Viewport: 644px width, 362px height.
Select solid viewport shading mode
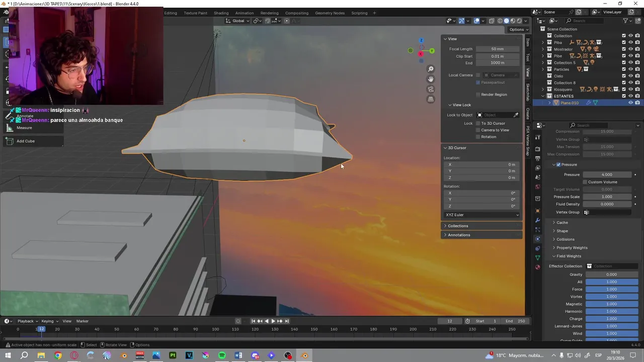pyautogui.click(x=507, y=21)
